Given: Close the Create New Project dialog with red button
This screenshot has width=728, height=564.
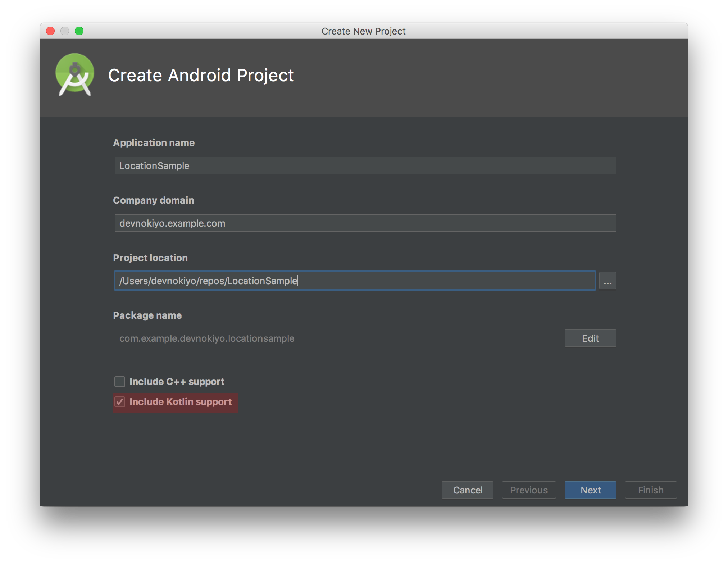Looking at the screenshot, I should pos(50,31).
